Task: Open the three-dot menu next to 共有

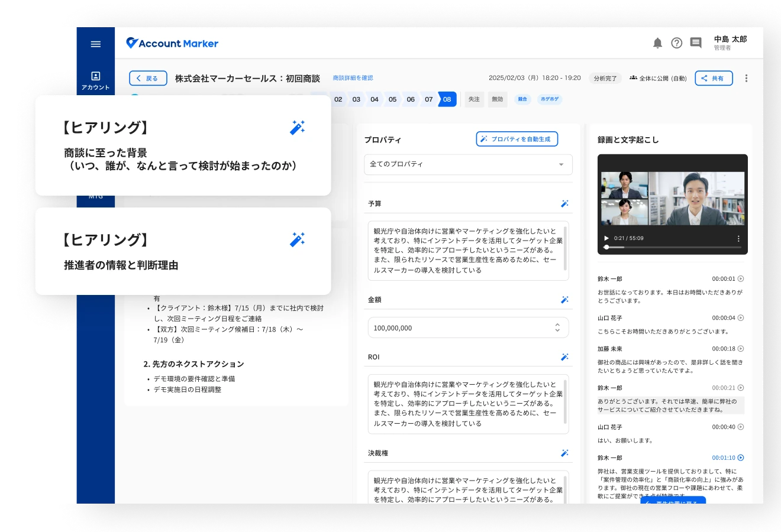Action: tap(746, 78)
